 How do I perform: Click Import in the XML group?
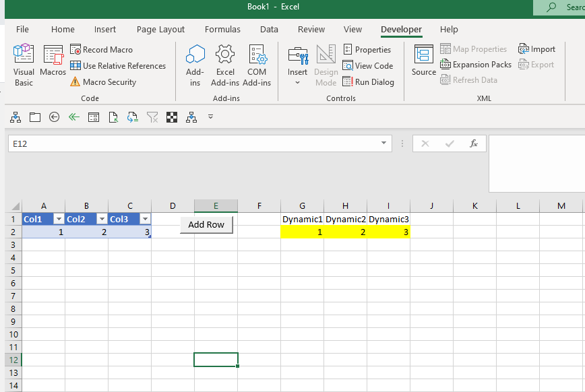point(536,49)
